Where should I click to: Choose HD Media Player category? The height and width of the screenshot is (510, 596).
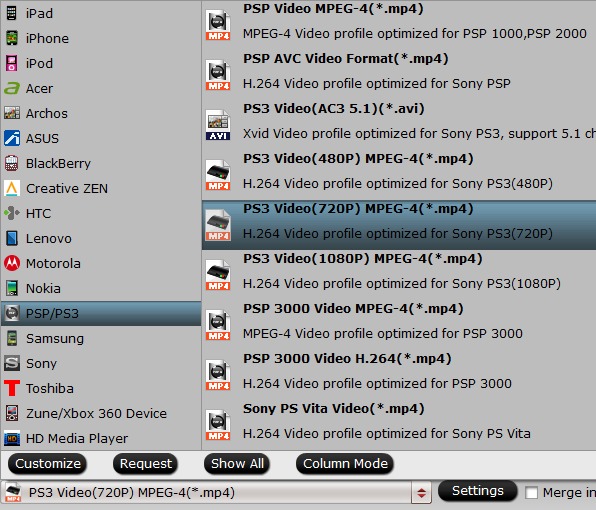(x=101, y=439)
